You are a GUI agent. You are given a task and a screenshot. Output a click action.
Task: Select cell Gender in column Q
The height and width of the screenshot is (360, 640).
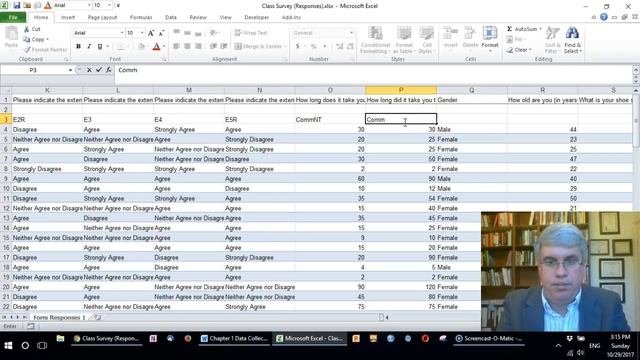click(472, 100)
